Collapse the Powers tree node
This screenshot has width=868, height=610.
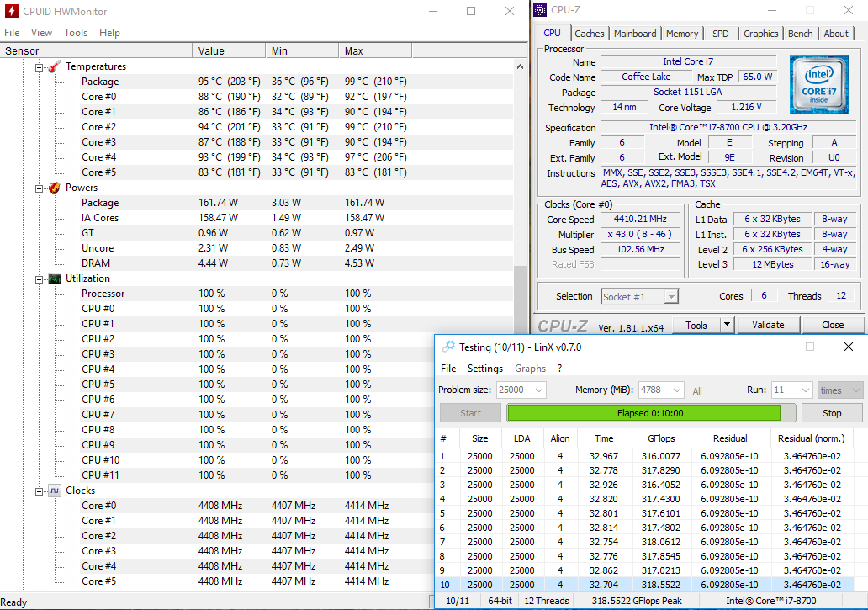[x=39, y=188]
